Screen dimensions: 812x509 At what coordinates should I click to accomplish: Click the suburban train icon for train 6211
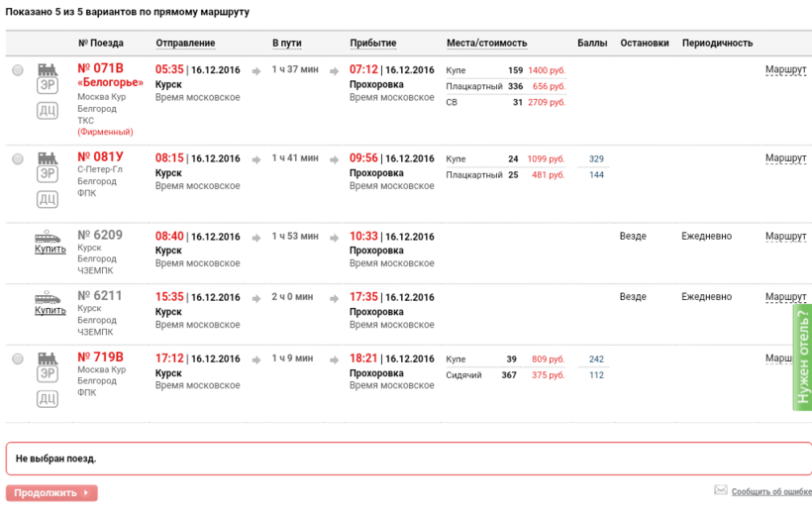tap(48, 297)
